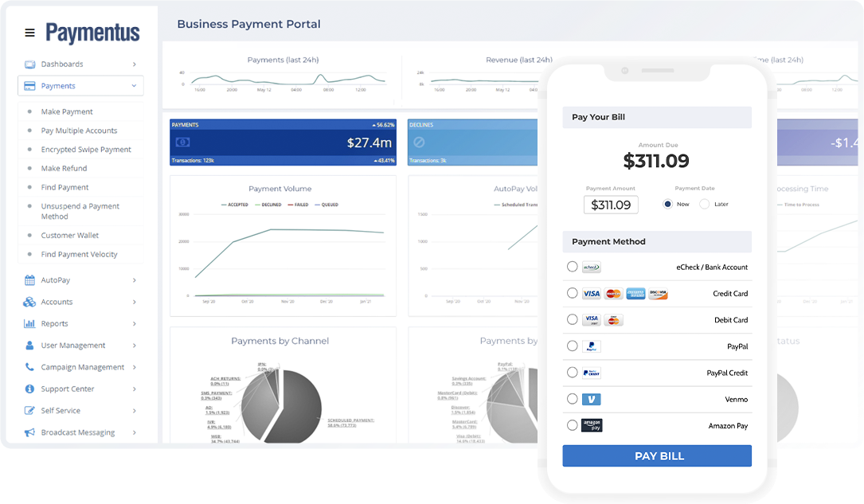This screenshot has height=504, width=864.
Task: Click the Dashboards sidebar icon
Action: pos(29,64)
